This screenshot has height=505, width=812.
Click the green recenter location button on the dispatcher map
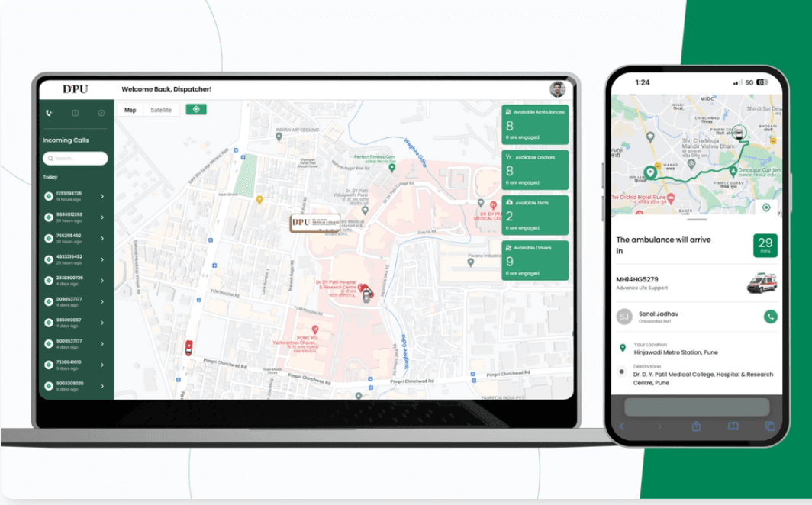196,110
